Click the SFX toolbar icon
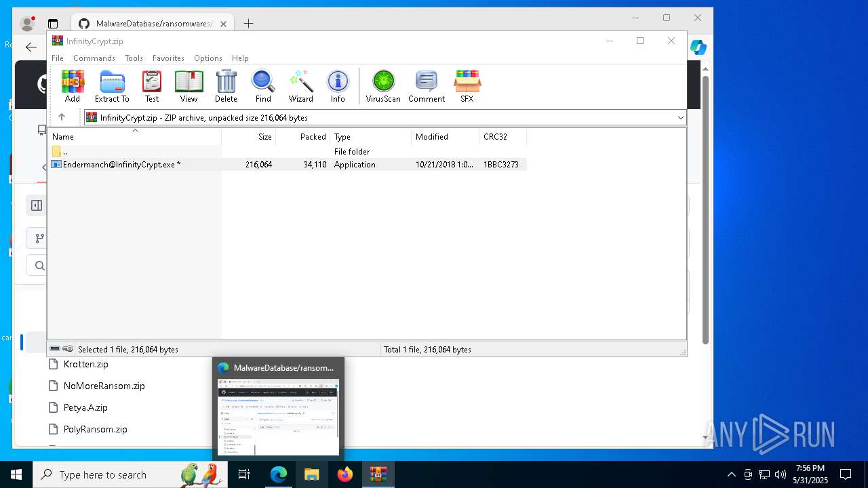The height and width of the screenshot is (488, 868). (x=467, y=86)
